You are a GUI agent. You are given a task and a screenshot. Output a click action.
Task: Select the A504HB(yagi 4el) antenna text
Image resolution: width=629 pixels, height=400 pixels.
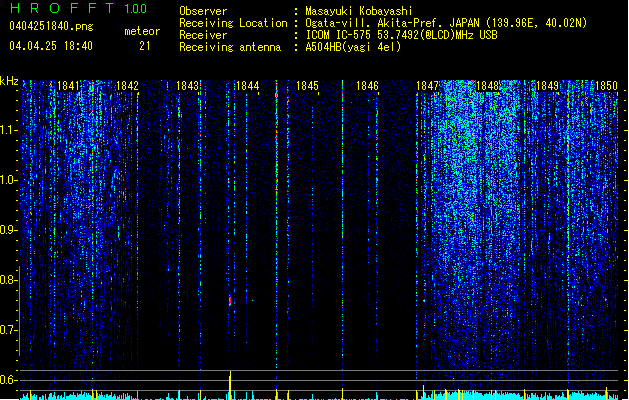353,47
